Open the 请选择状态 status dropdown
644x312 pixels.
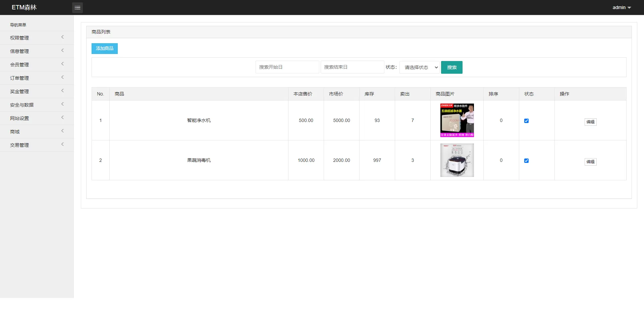coord(419,67)
